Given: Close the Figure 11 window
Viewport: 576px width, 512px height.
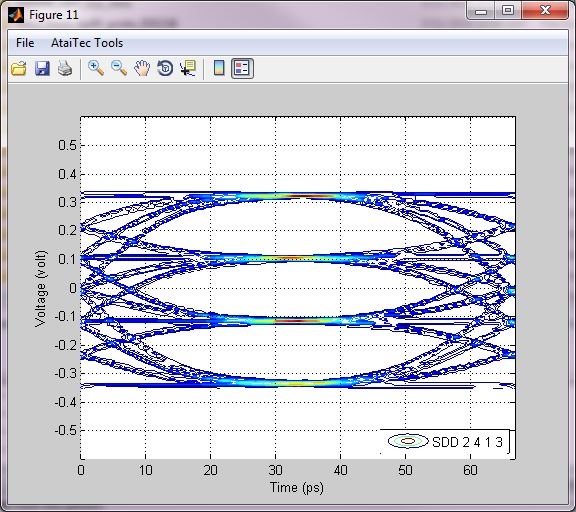Looking at the screenshot, I should [x=545, y=11].
